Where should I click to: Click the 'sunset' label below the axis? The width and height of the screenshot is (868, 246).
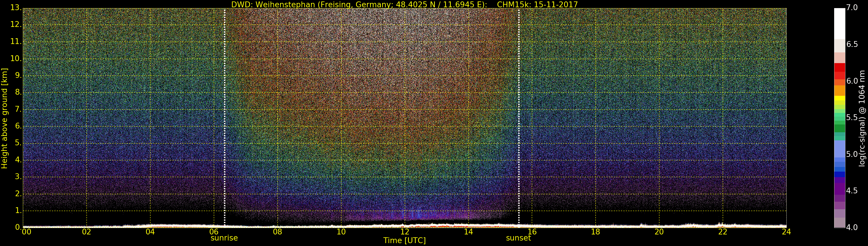pyautogui.click(x=518, y=238)
